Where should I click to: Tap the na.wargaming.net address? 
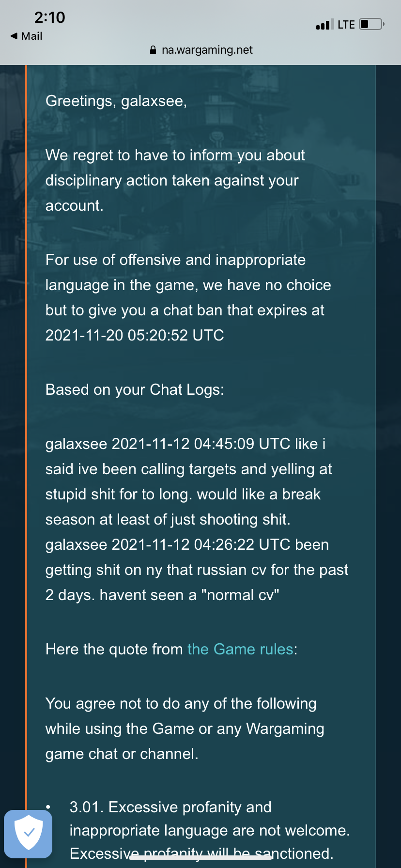[x=207, y=50]
